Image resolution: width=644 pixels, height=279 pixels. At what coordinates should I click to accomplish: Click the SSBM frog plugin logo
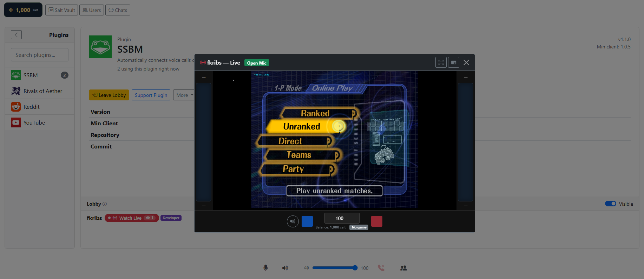tap(100, 47)
